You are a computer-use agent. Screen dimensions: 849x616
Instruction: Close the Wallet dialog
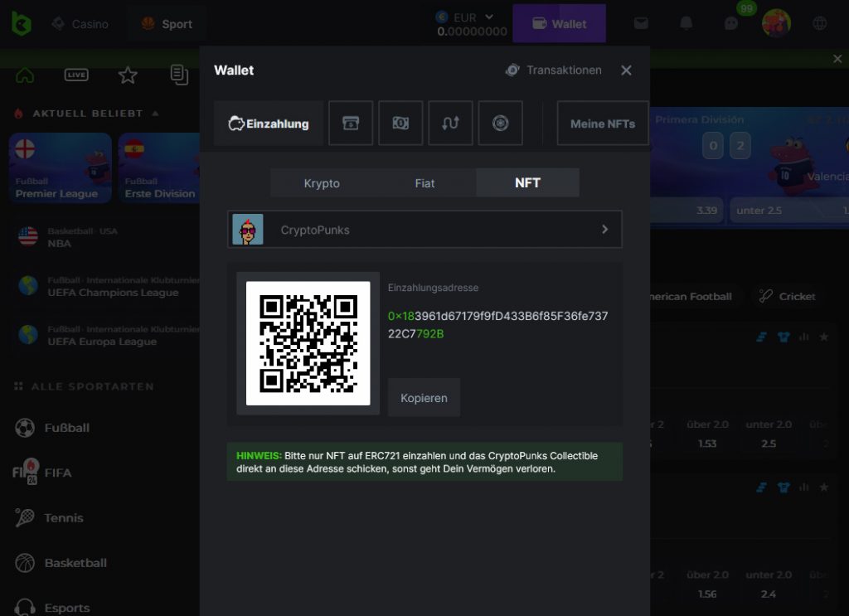click(627, 70)
